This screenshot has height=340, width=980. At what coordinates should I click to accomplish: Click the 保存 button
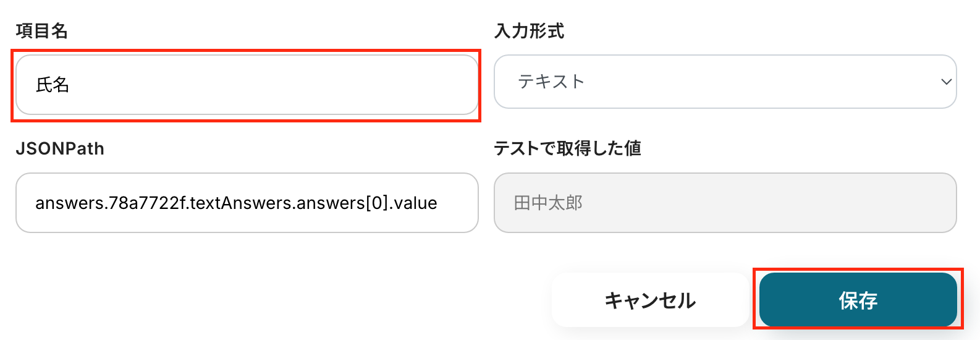[858, 300]
